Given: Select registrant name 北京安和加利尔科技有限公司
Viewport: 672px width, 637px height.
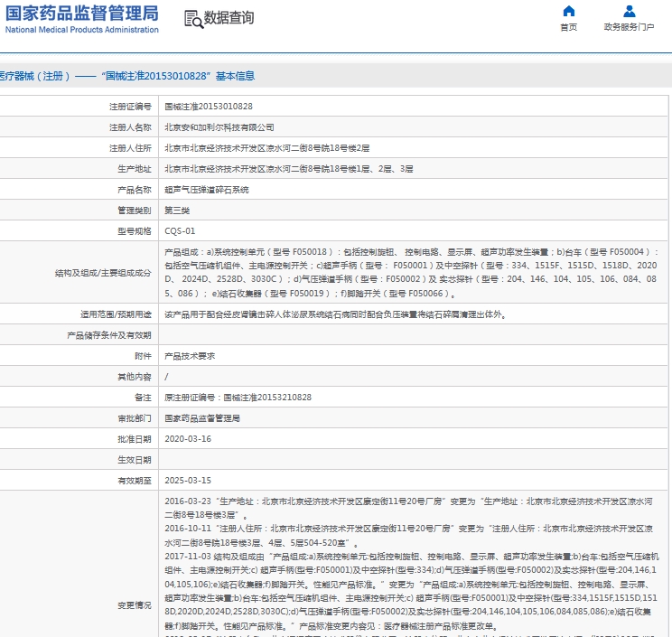Looking at the screenshot, I should pos(219,127).
